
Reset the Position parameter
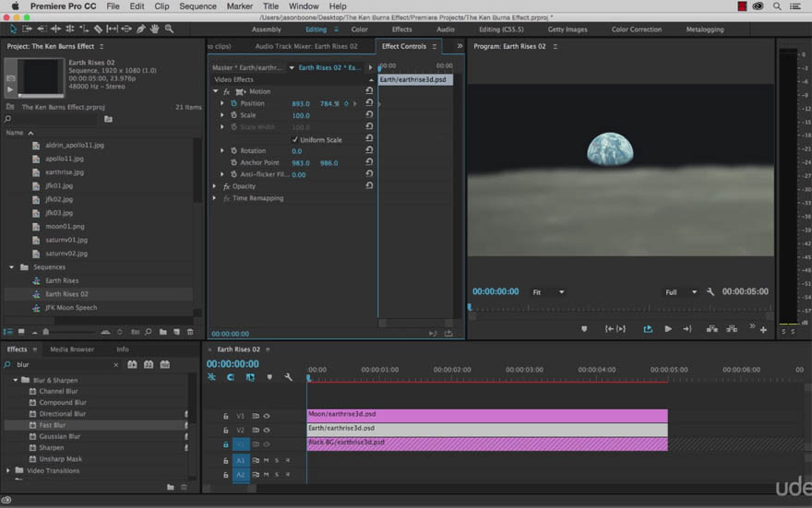369,103
